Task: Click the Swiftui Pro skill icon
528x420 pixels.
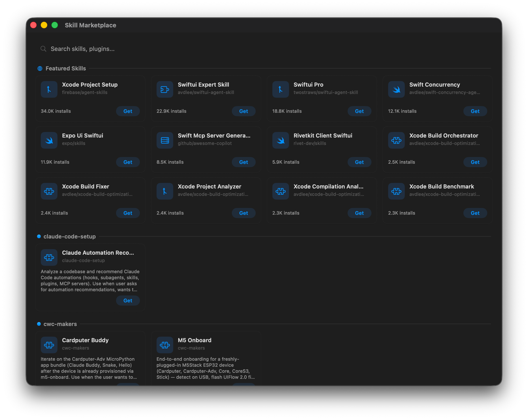Action: pos(280,89)
